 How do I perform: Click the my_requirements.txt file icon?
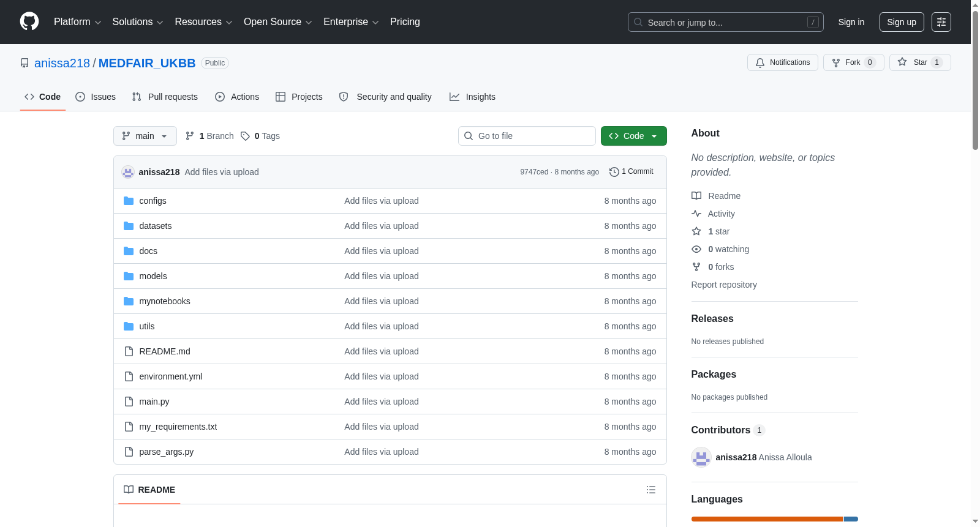point(129,427)
